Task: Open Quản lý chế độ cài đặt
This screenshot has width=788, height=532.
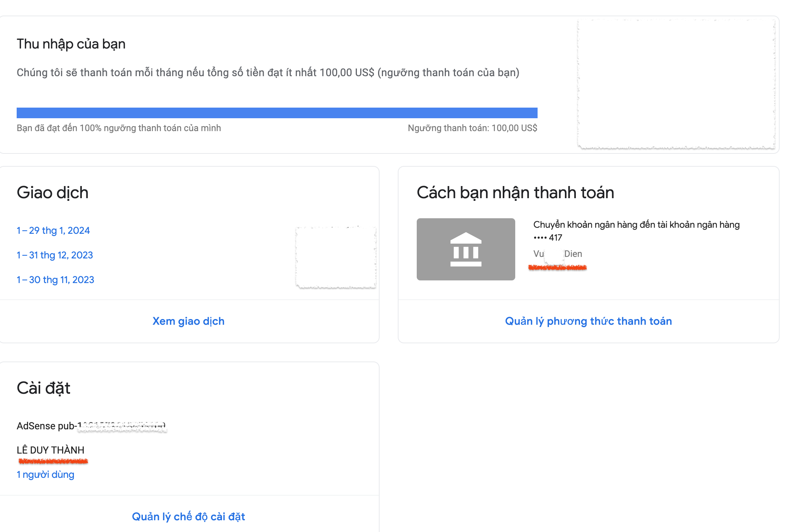Action: [x=188, y=516]
